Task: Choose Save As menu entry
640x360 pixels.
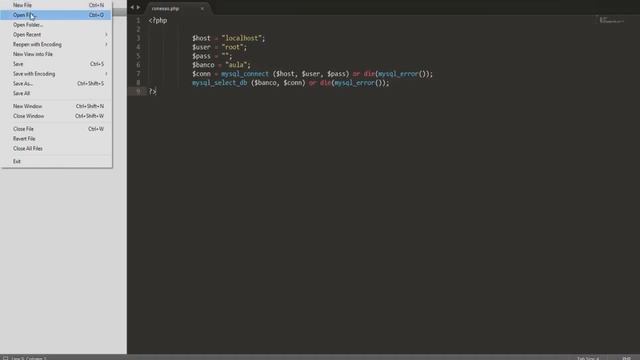Action: point(56,84)
